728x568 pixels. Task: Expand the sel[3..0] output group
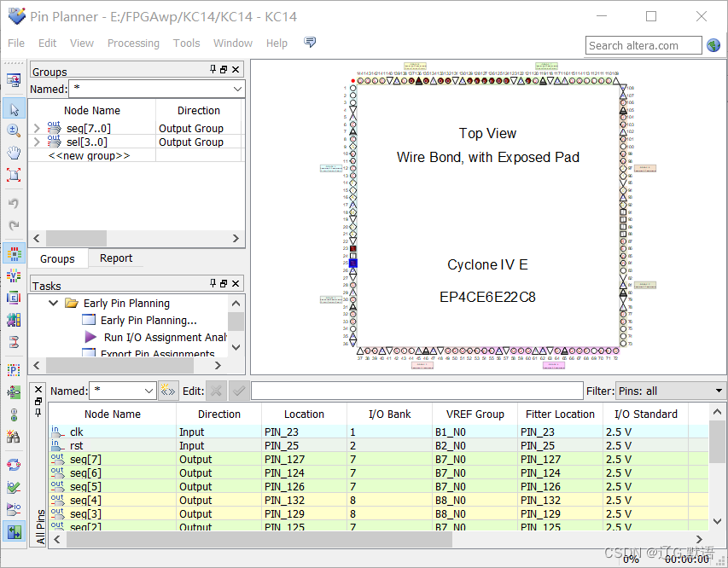(38, 142)
